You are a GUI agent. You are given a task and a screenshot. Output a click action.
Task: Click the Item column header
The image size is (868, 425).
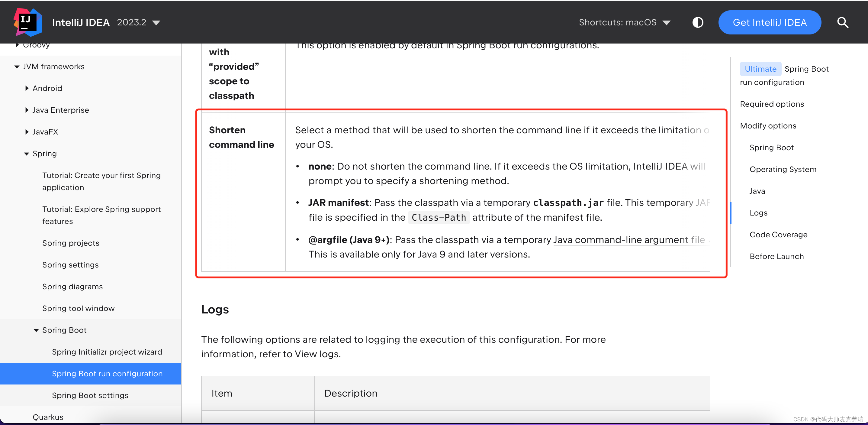258,393
